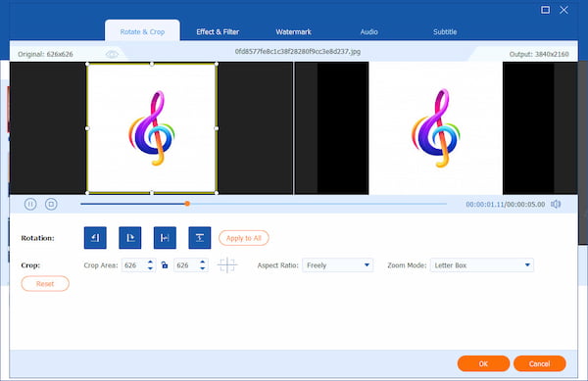Select the bottom-right crop corner handle

coord(217,193)
